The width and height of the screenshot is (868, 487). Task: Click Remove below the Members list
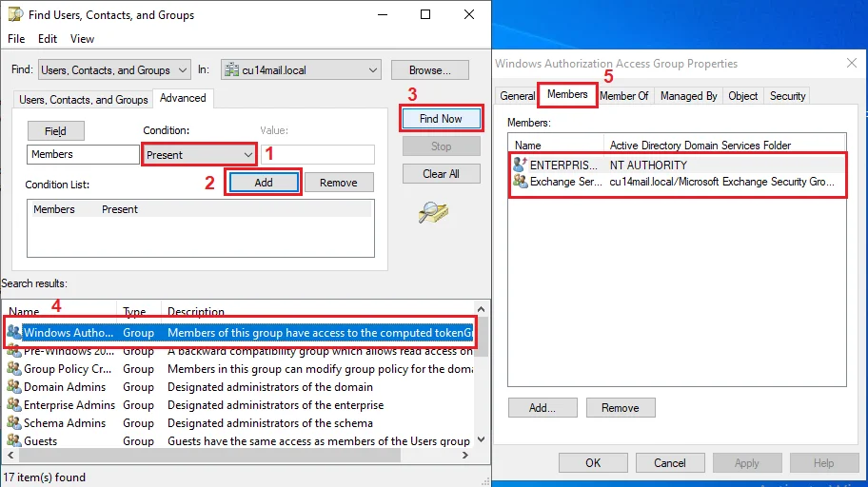[621, 408]
